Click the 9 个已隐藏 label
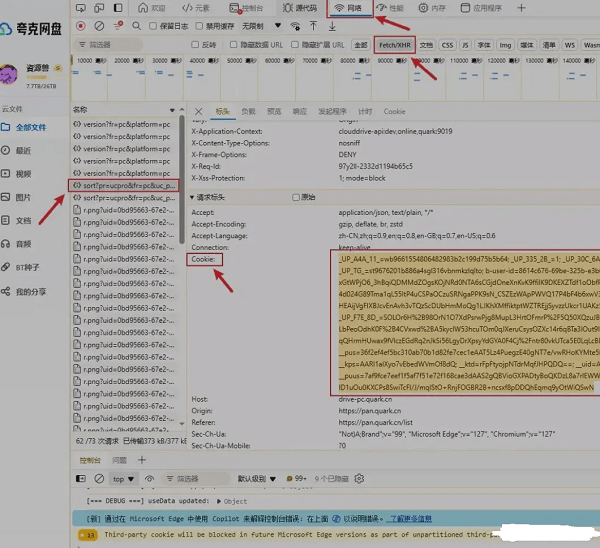 point(331,479)
